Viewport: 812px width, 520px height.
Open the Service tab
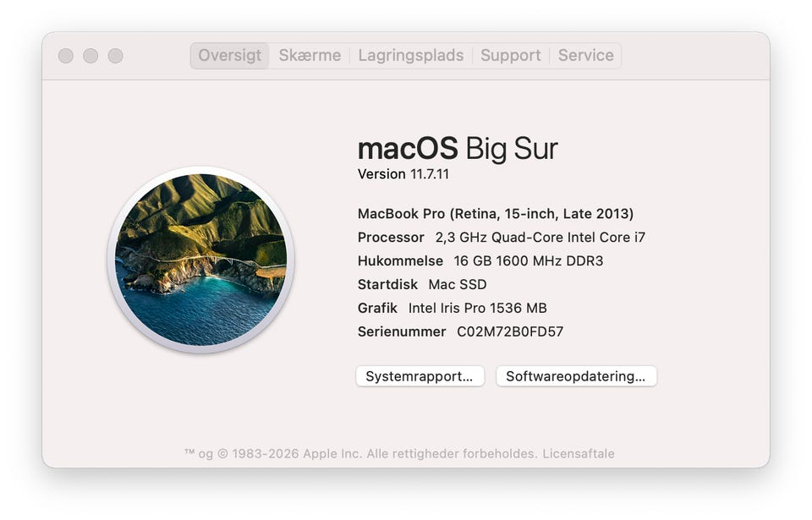585,56
